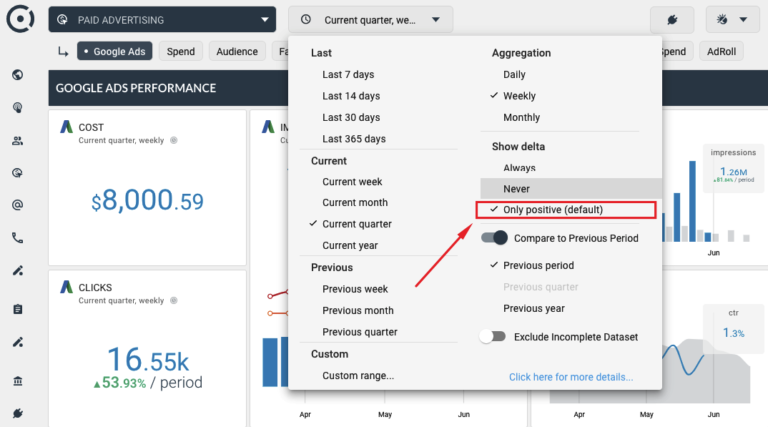Select Daily aggregation
The height and width of the screenshot is (427, 768).
514,74
